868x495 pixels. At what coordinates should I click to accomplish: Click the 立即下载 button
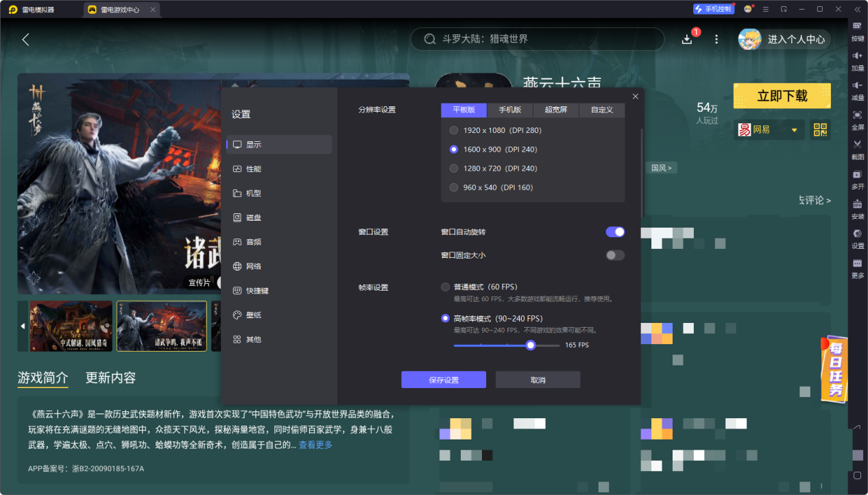782,96
